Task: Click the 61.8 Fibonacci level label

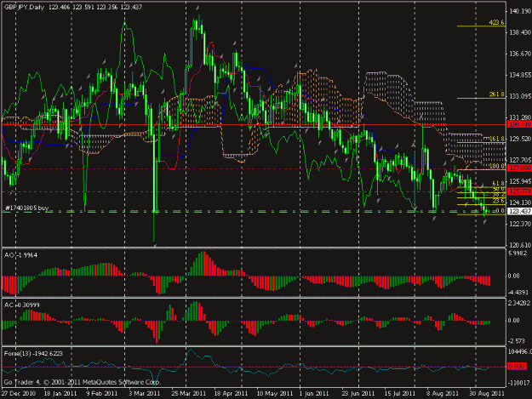Action: 498,184
